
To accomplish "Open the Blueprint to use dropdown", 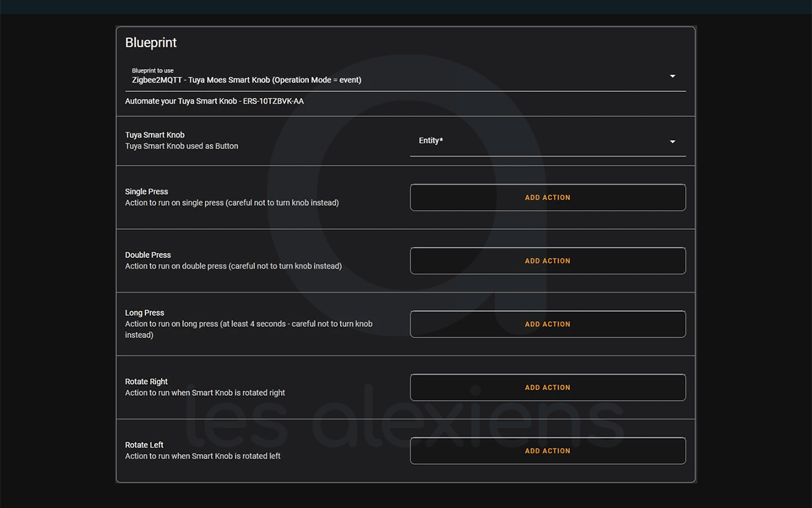I will click(x=405, y=76).
